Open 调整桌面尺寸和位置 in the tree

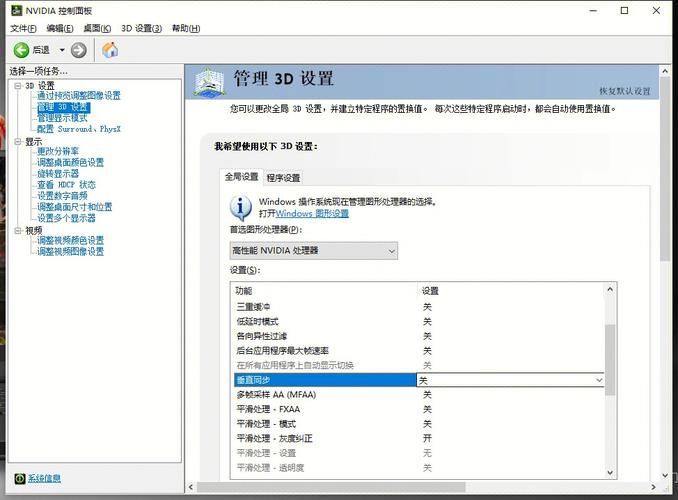pos(74,207)
